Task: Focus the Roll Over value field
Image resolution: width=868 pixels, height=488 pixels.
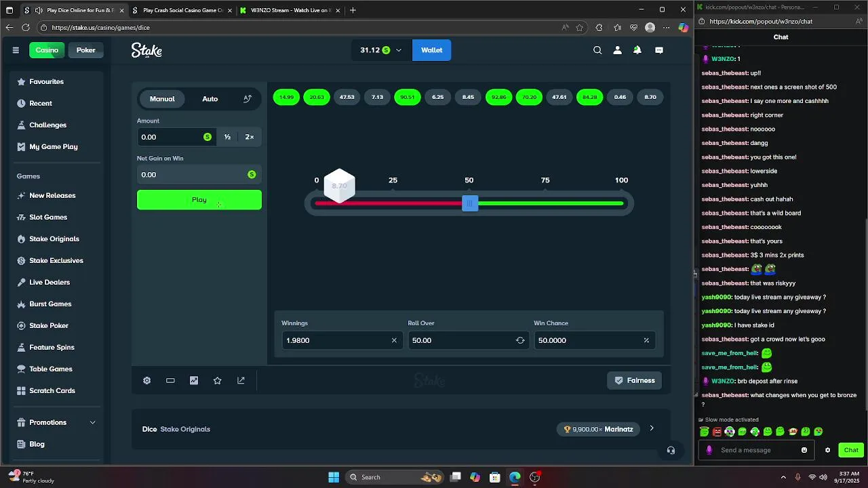Action: (467, 340)
